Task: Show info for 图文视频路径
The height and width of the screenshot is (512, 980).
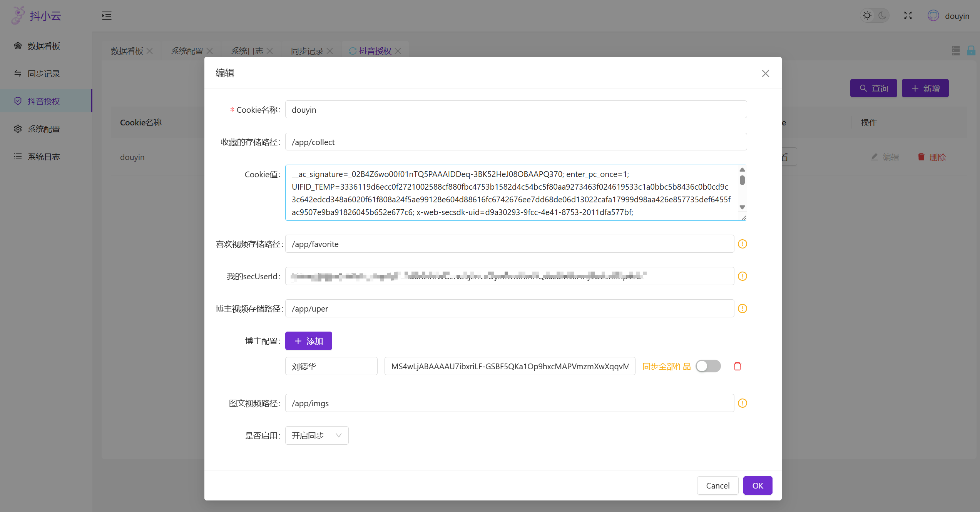Action: click(743, 403)
